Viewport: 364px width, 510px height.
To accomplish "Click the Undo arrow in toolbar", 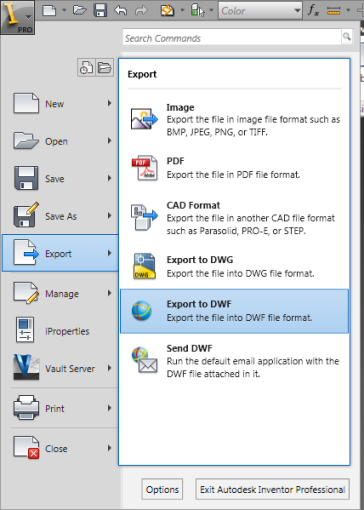I will point(120,10).
